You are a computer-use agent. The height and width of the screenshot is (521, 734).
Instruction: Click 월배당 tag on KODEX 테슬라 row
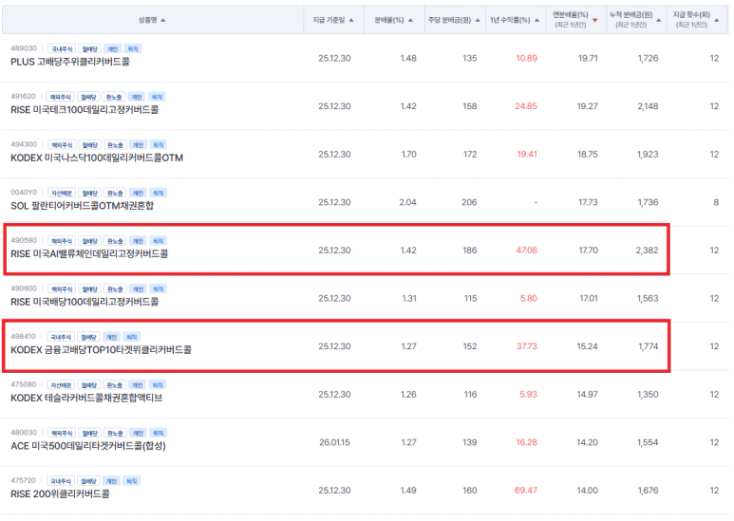pyautogui.click(x=89, y=385)
